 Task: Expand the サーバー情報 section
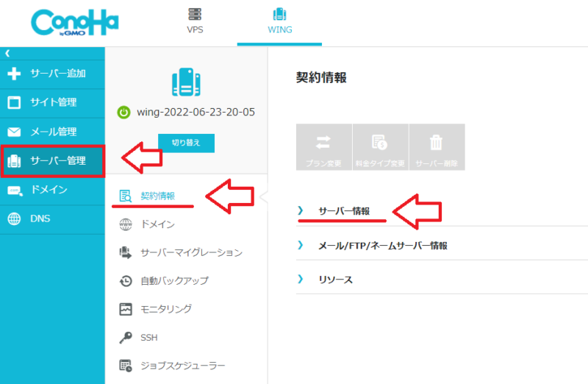343,211
